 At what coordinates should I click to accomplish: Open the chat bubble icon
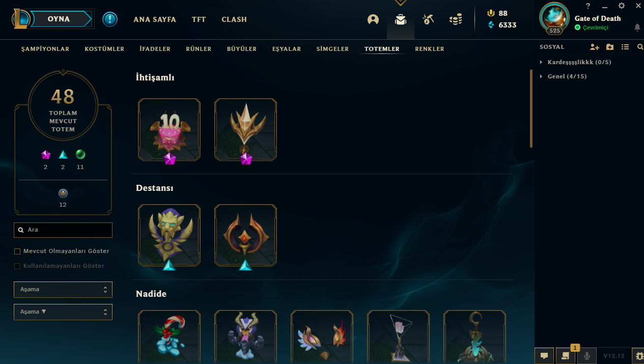[544, 355]
